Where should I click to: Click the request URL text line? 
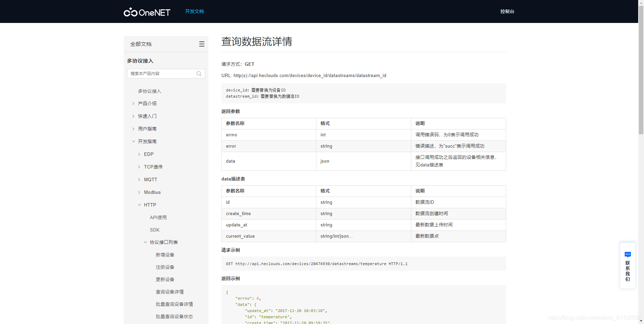click(304, 75)
